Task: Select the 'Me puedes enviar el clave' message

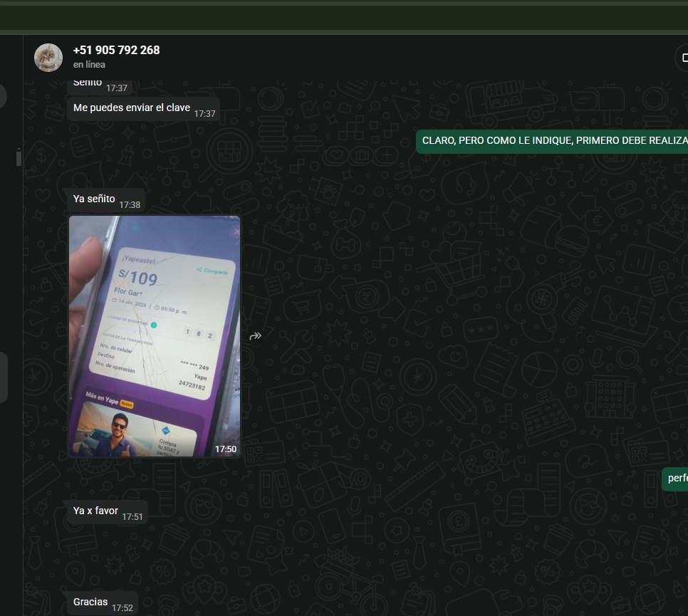Action: point(132,108)
